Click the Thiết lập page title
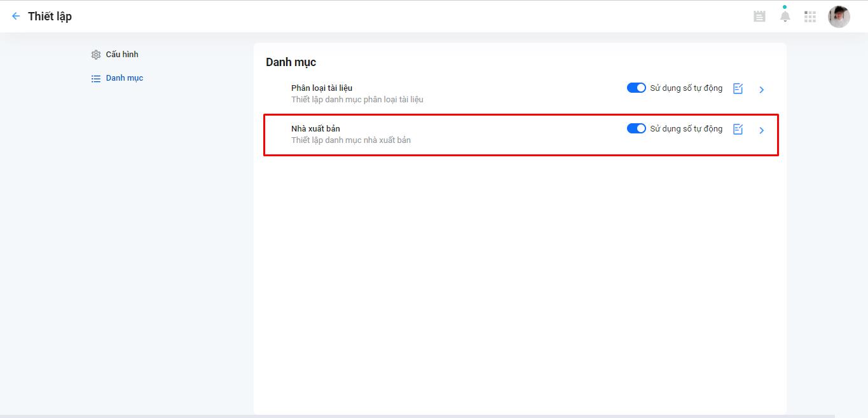 click(50, 17)
